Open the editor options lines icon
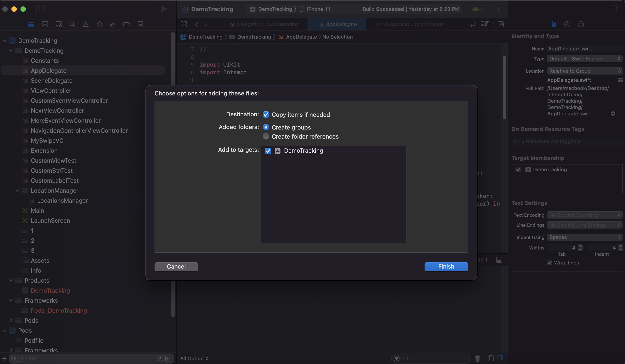The width and height of the screenshot is (625, 364). tap(485, 24)
